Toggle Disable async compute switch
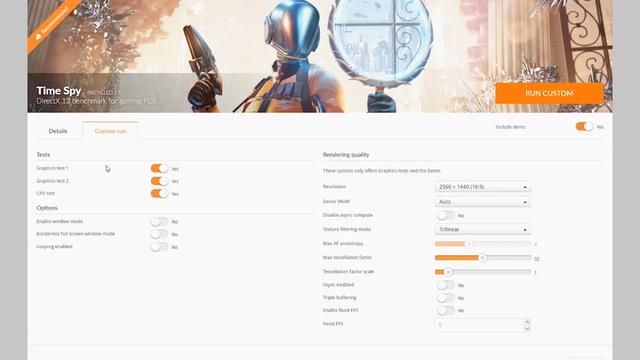 445,215
